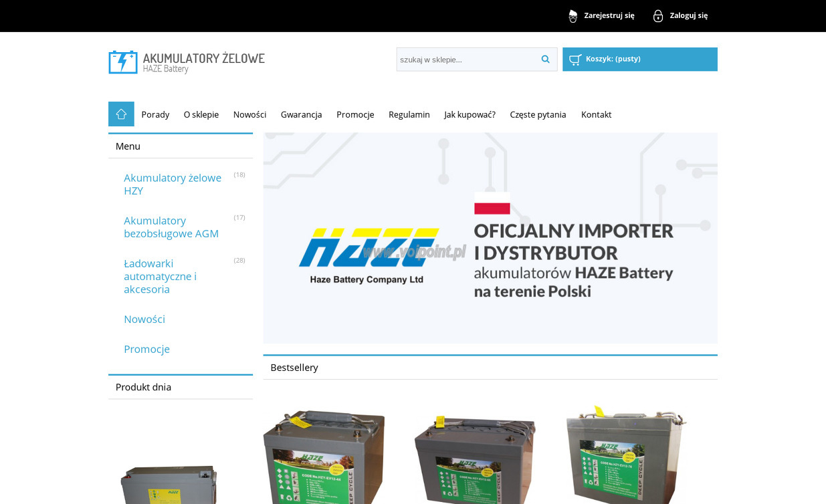Open the third bestseller battery image
The image size is (826, 504).
[x=626, y=455]
